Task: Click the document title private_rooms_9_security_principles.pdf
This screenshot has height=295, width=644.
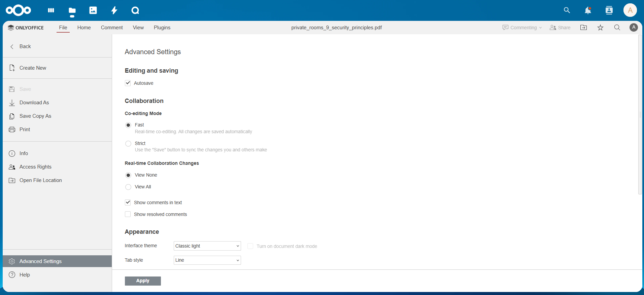Action: pos(337,28)
